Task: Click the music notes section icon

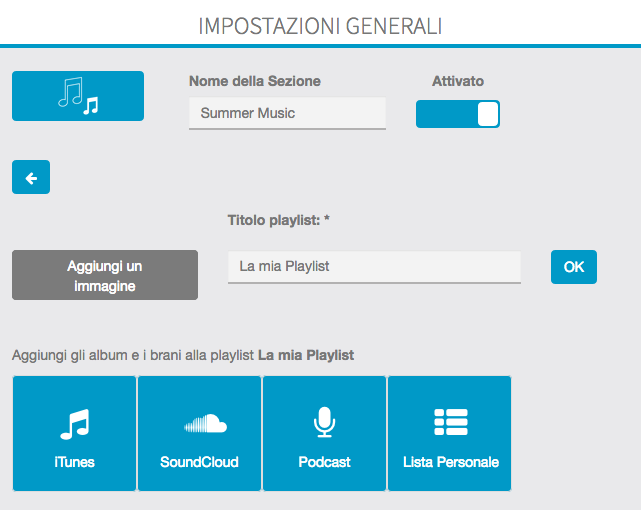Action: [x=78, y=96]
